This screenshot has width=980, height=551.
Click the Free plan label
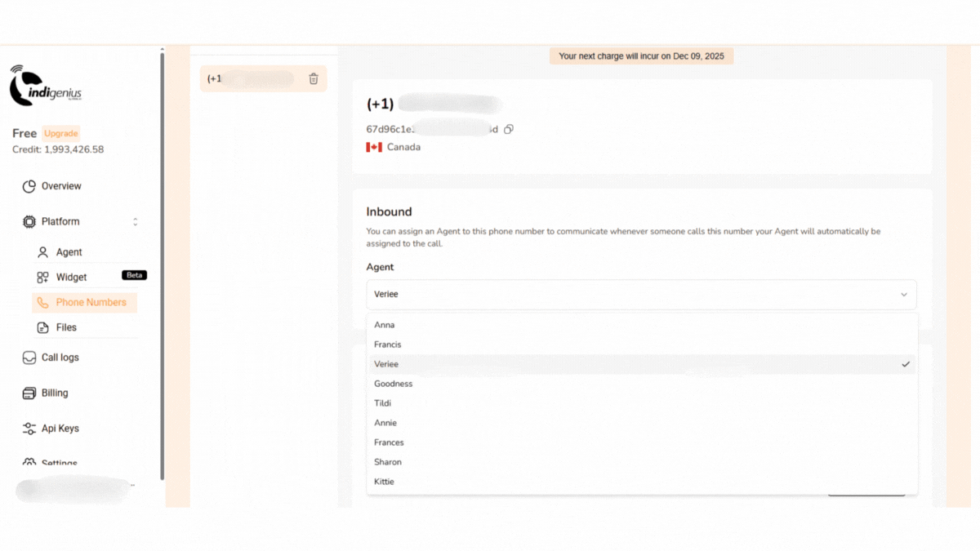click(x=24, y=134)
